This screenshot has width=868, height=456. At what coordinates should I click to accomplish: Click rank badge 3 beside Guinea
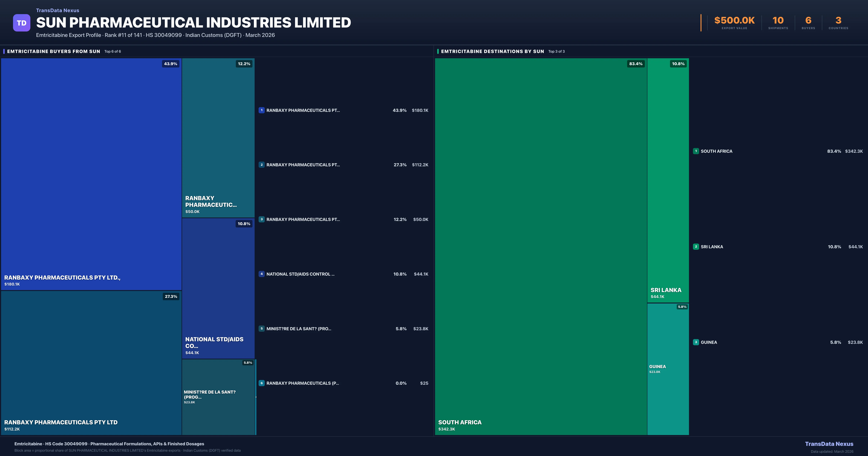pyautogui.click(x=696, y=342)
